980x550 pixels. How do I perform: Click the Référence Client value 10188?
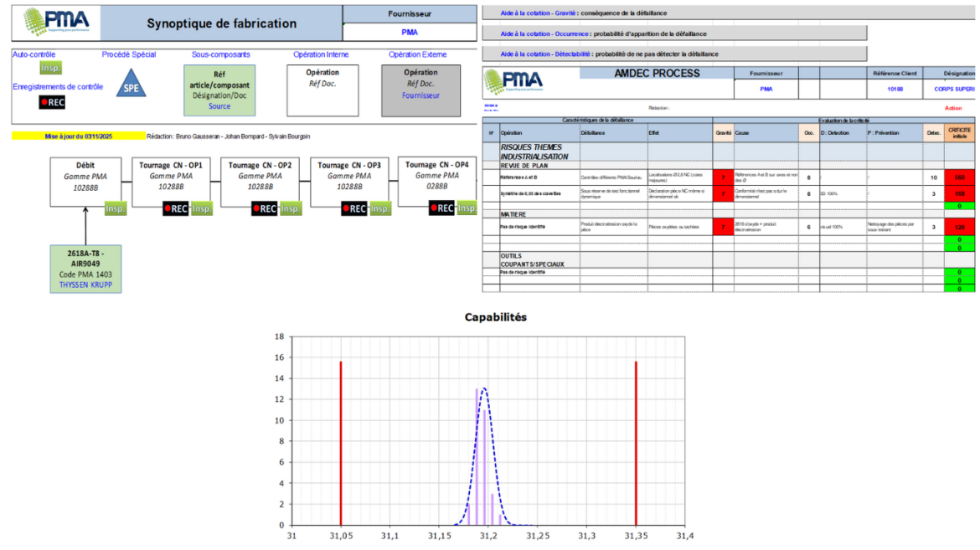pos(895,88)
